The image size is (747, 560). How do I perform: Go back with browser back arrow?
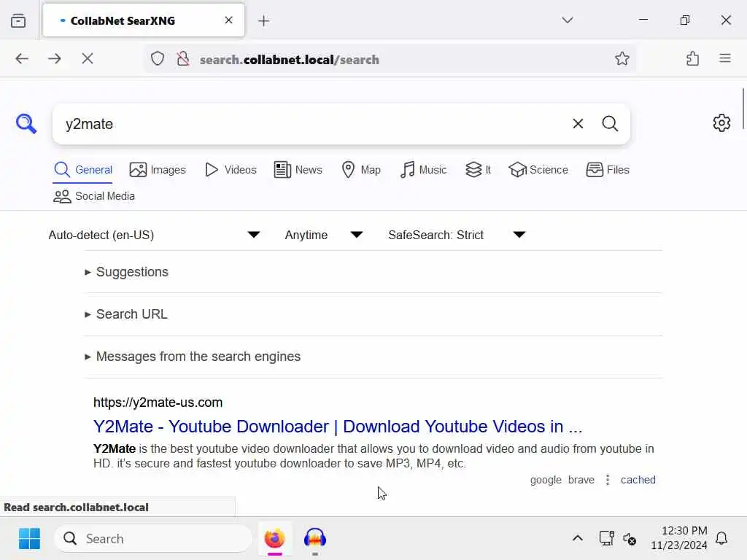click(x=22, y=58)
